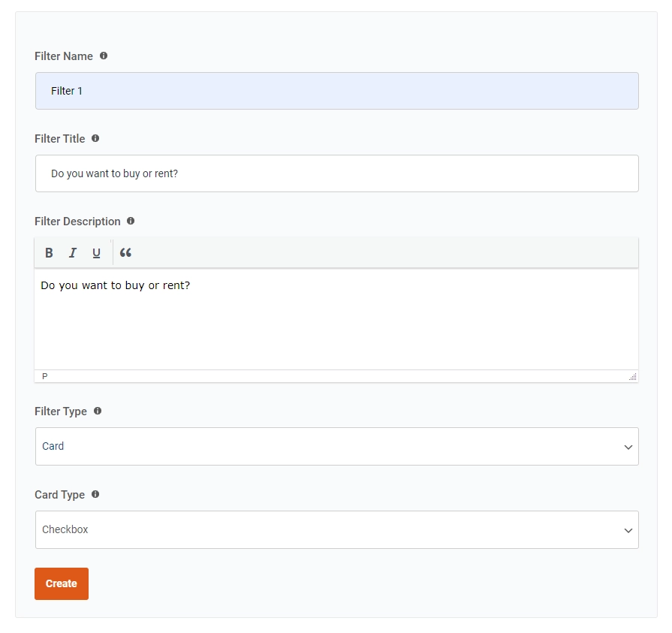Click the info icon next to Card Type
The height and width of the screenshot is (633, 672).
(95, 494)
